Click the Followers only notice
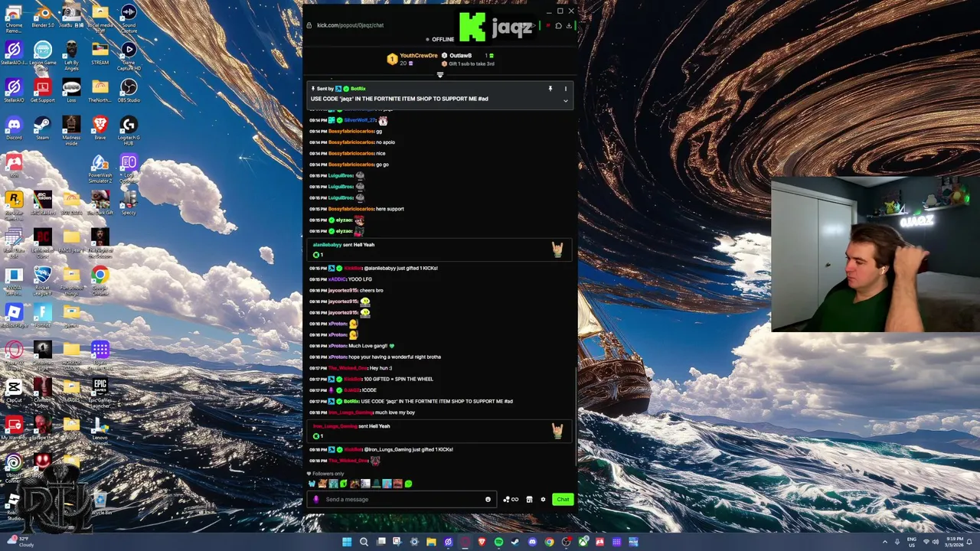 326,474
